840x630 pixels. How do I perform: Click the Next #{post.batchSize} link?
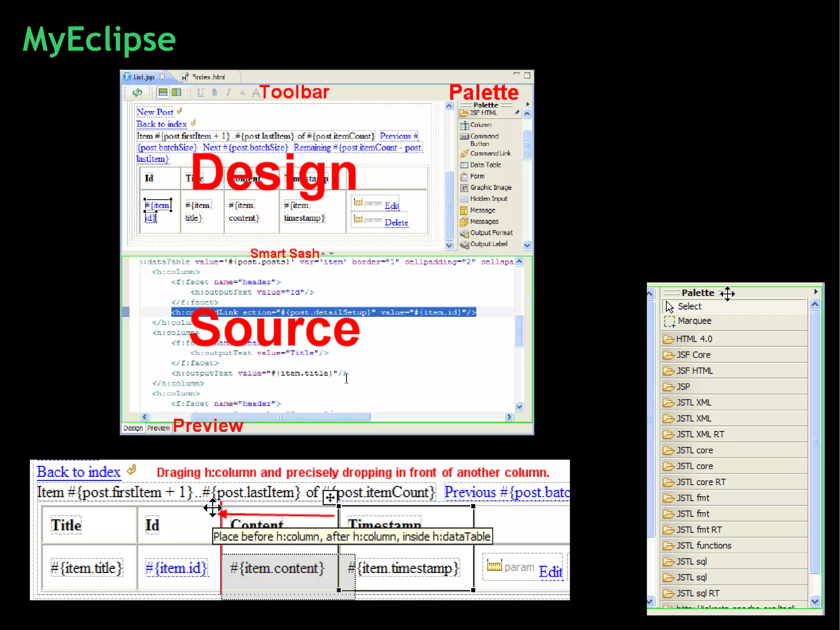[245, 148]
